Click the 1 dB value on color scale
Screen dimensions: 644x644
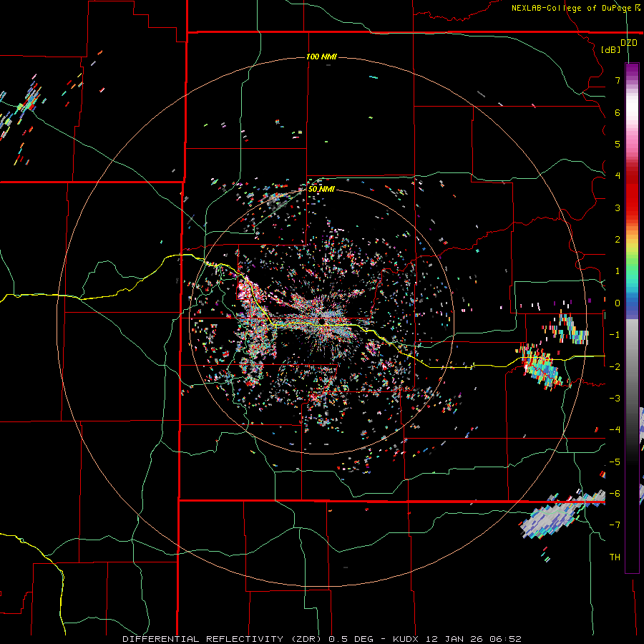pos(618,271)
